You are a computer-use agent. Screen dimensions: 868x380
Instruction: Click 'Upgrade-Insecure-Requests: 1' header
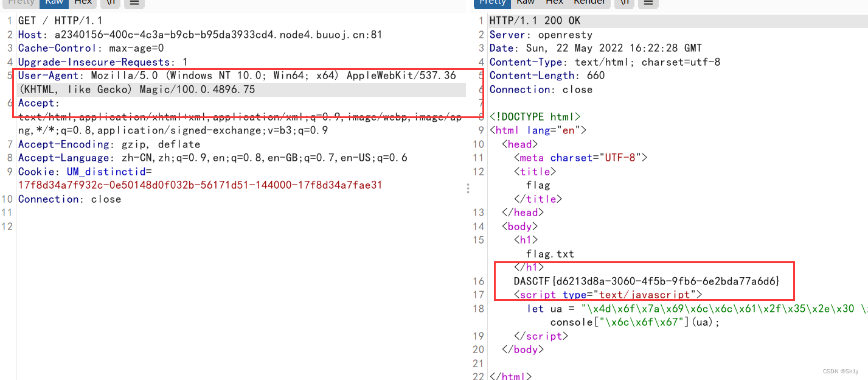pyautogui.click(x=103, y=62)
